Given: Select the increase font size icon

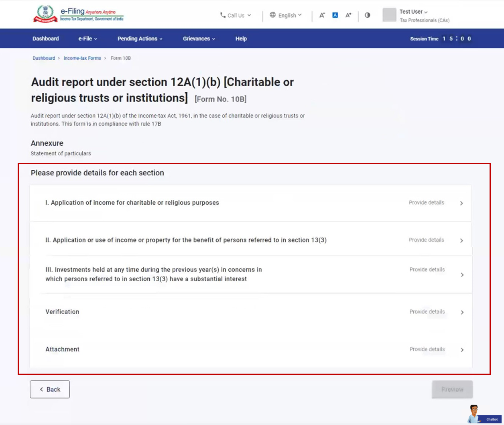Looking at the screenshot, I should (348, 15).
